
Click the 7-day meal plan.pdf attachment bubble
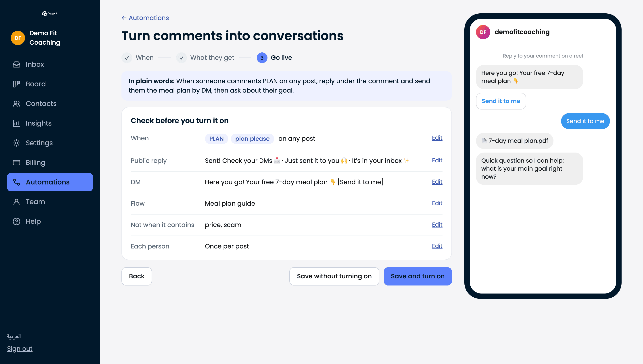click(515, 141)
